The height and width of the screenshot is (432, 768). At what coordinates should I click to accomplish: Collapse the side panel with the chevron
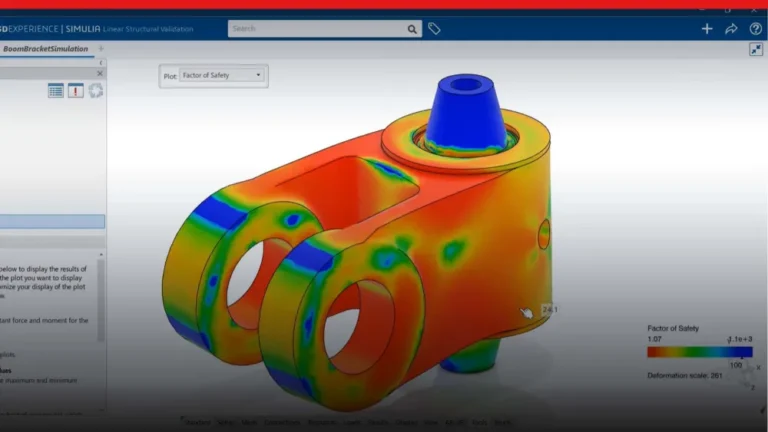click(x=101, y=63)
